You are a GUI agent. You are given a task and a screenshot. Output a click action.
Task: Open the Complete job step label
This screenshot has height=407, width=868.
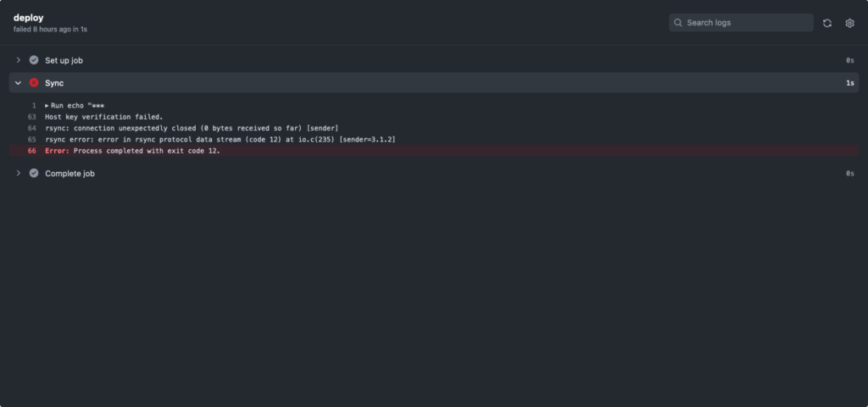point(70,173)
